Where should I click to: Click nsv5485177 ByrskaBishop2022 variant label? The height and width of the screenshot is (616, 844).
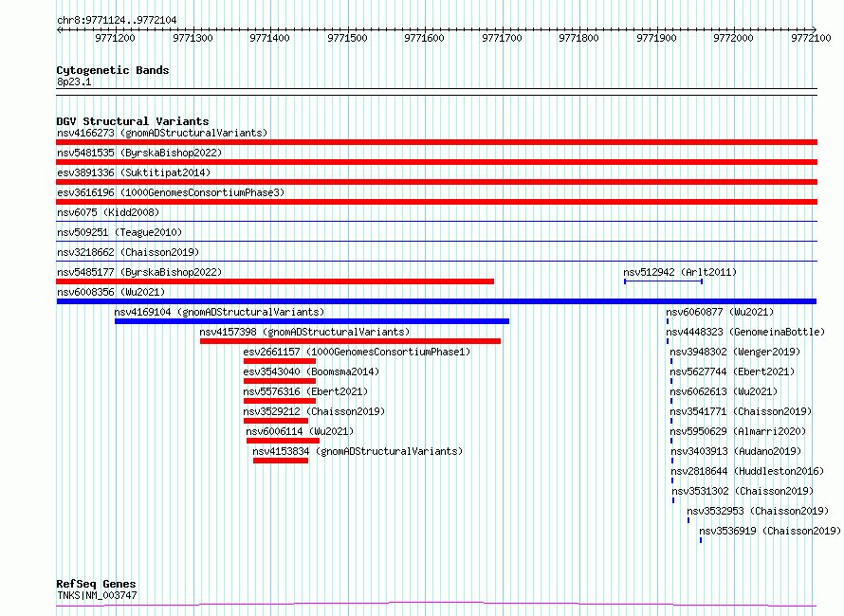pos(139,272)
